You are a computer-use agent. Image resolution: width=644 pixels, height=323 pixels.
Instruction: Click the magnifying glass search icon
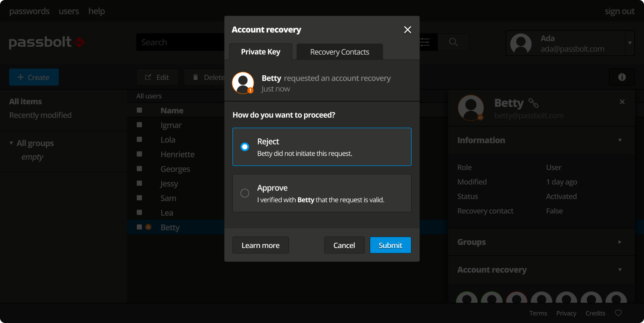[x=453, y=42]
